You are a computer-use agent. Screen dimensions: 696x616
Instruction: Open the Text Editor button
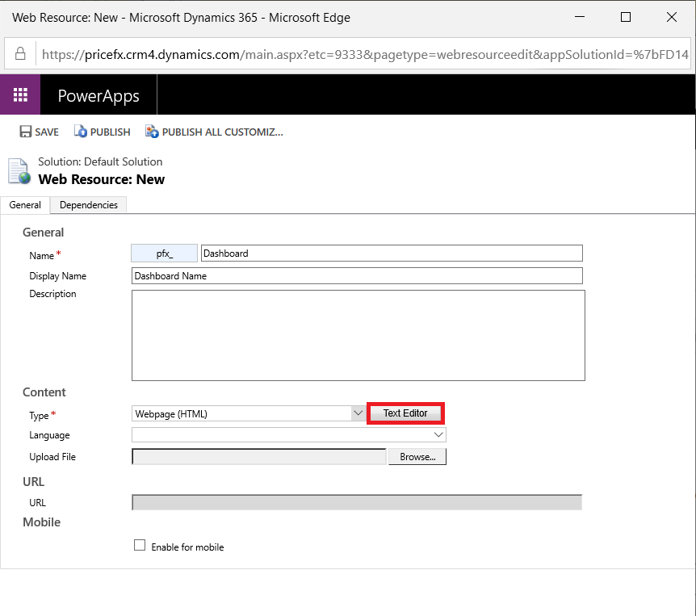coord(405,413)
